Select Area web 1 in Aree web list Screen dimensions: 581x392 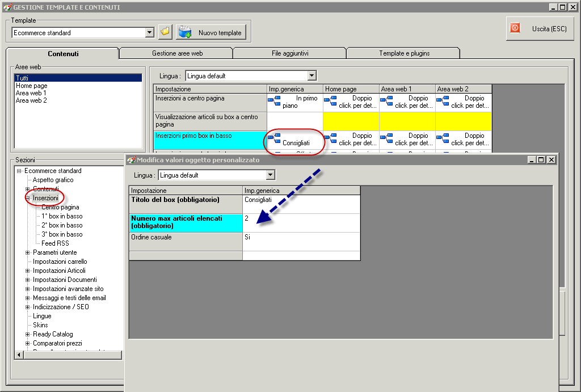(x=31, y=93)
